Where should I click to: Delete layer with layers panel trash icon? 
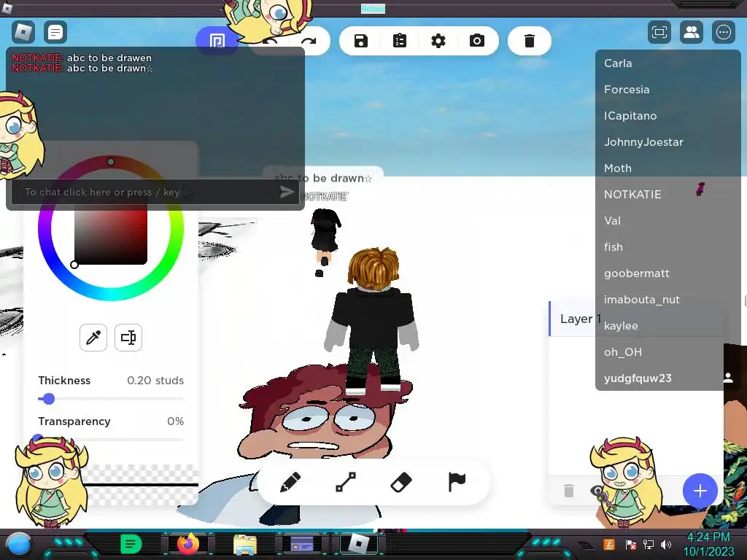(569, 491)
